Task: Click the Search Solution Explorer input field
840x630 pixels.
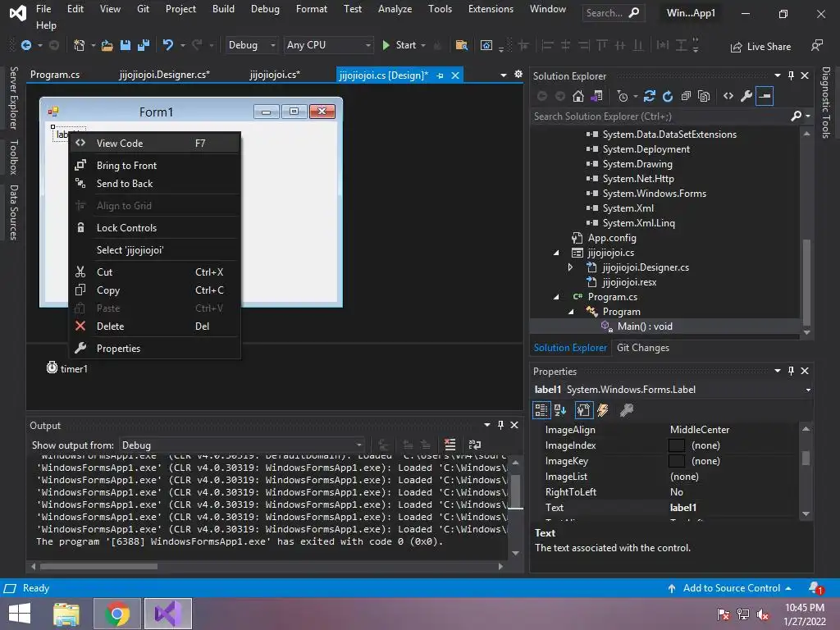Action: (x=660, y=116)
